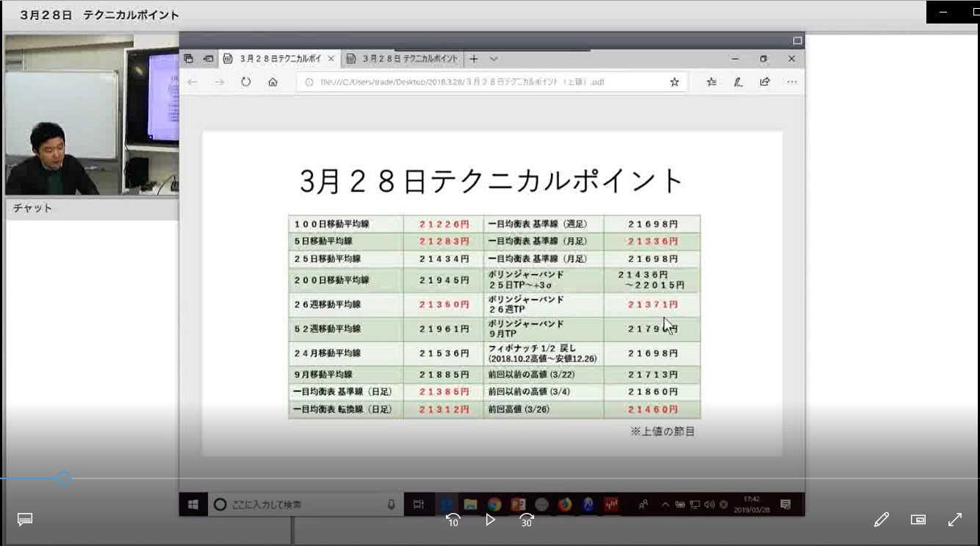Expand the tab preview chevron
980x546 pixels.
click(x=494, y=59)
